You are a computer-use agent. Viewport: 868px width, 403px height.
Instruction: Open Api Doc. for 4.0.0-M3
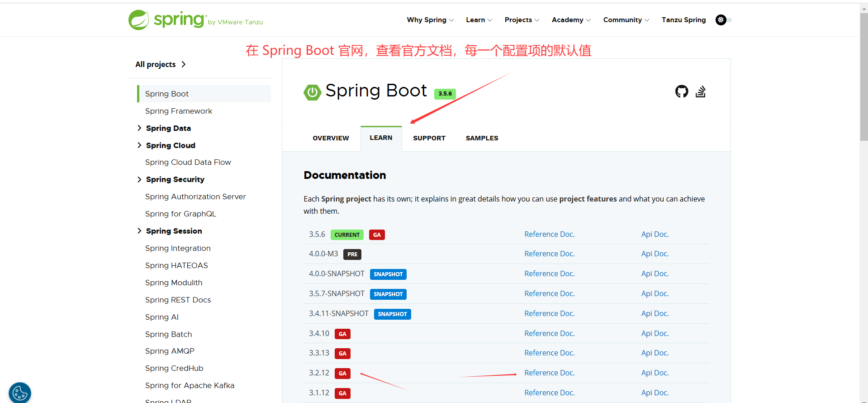point(655,254)
